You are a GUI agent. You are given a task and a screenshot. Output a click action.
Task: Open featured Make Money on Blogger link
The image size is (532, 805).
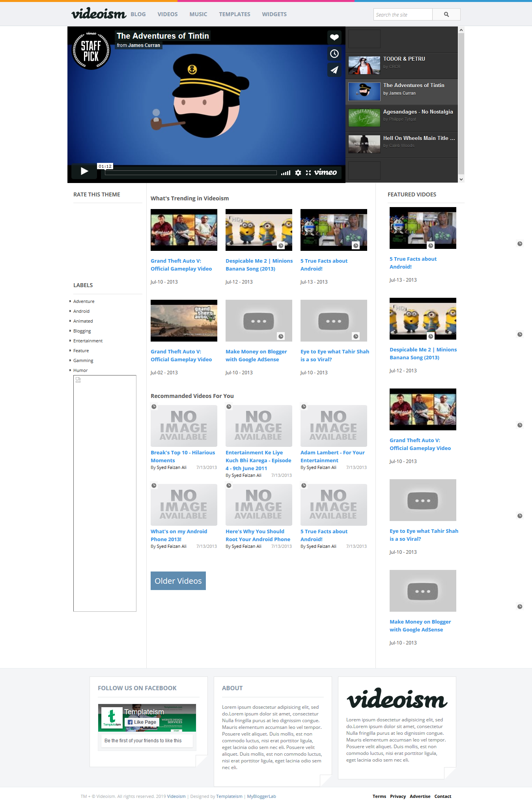[x=420, y=626]
